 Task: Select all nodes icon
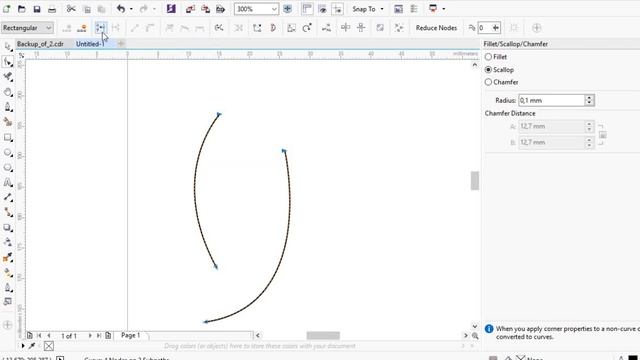(x=399, y=28)
